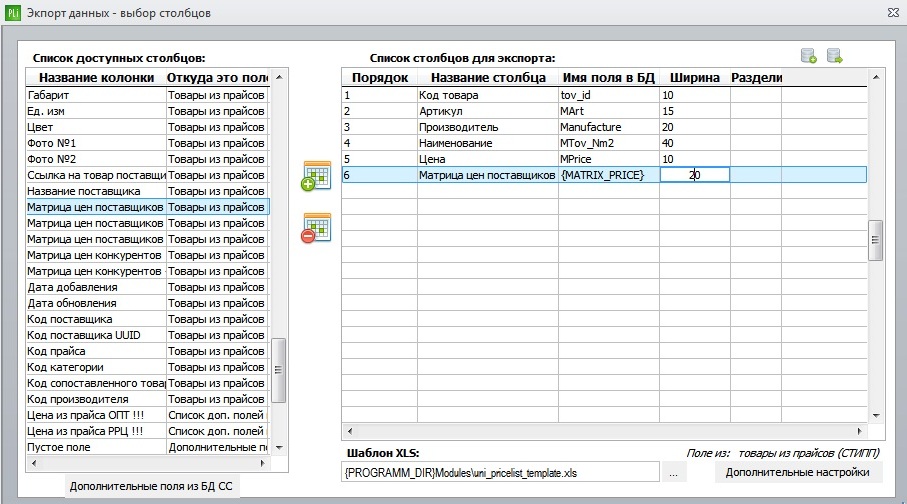Select Цена из прайса РРЦ !!! row

coord(148,431)
